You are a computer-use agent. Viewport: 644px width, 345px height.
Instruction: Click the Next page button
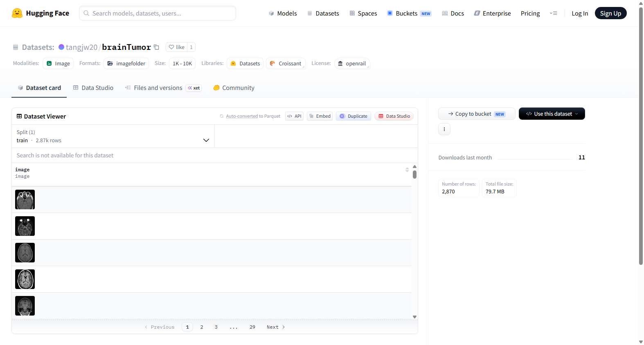pos(276,327)
